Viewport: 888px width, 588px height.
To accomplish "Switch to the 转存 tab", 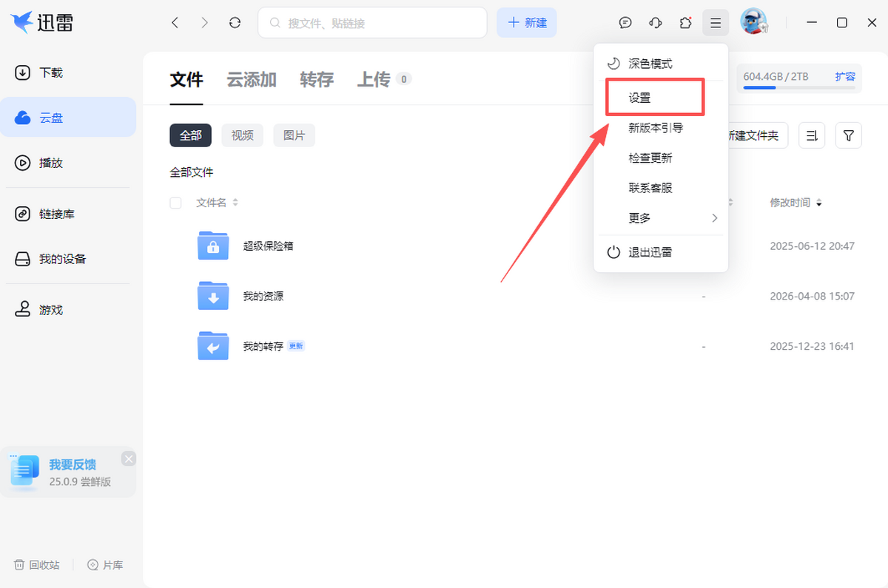I will point(317,80).
